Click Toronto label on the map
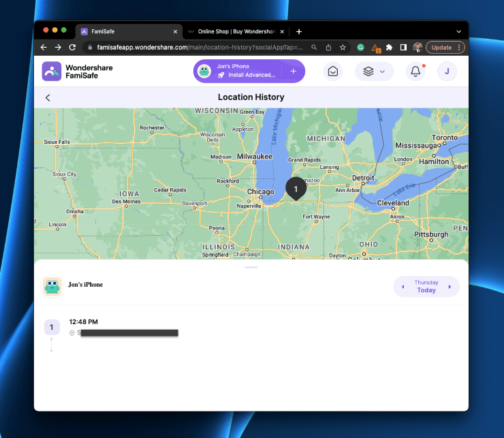 point(445,138)
